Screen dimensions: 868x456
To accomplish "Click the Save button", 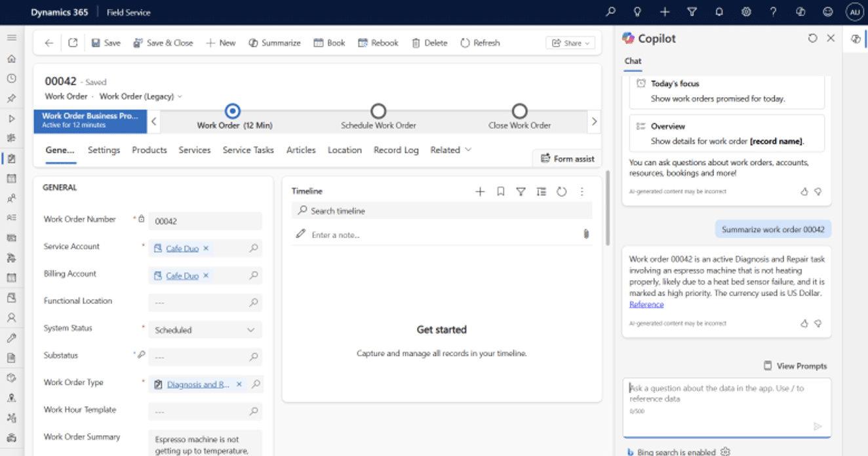I will (x=106, y=43).
